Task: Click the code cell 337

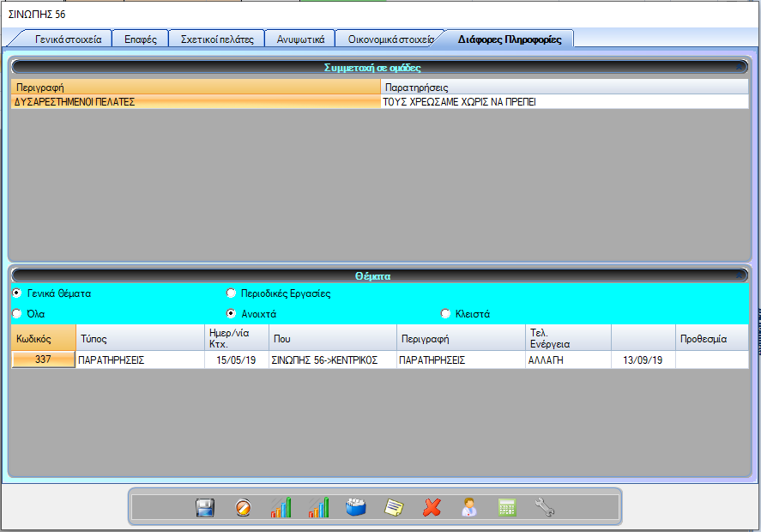Action: click(43, 360)
